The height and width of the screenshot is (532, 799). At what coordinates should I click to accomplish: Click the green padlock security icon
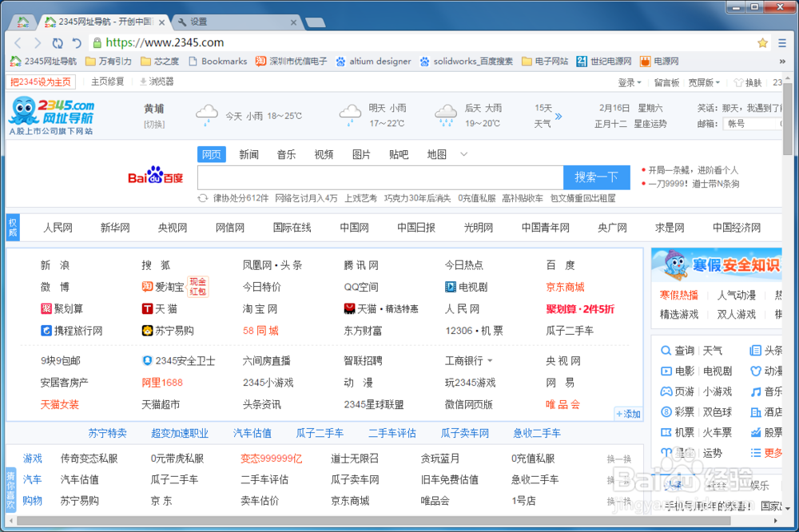(97, 43)
